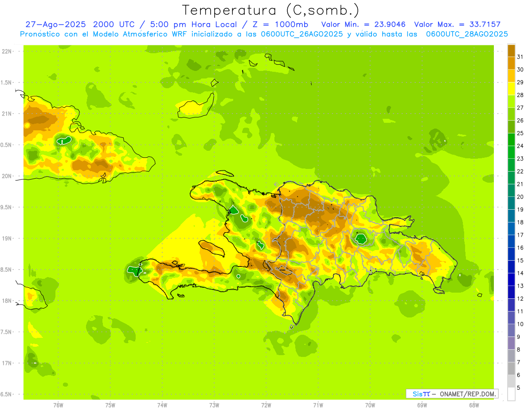Click the '68W' longitude label
The width and height of the screenshot is (532, 411).
(474, 405)
